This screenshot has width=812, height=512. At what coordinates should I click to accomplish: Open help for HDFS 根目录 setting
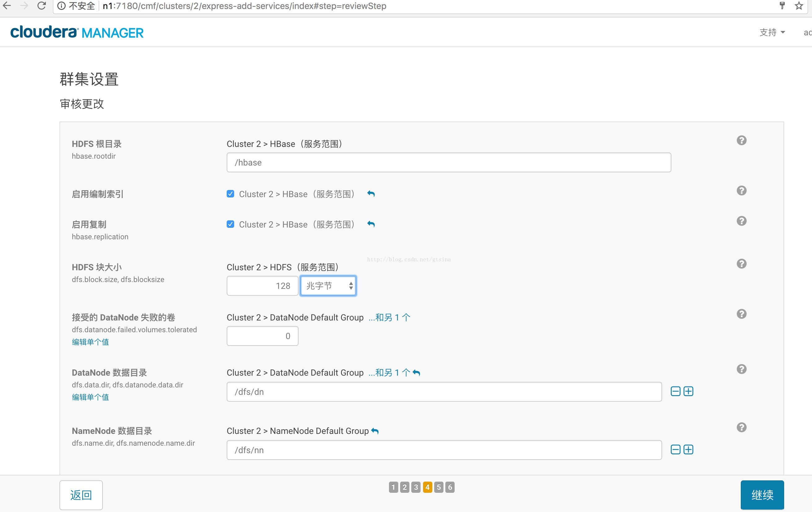click(x=741, y=140)
